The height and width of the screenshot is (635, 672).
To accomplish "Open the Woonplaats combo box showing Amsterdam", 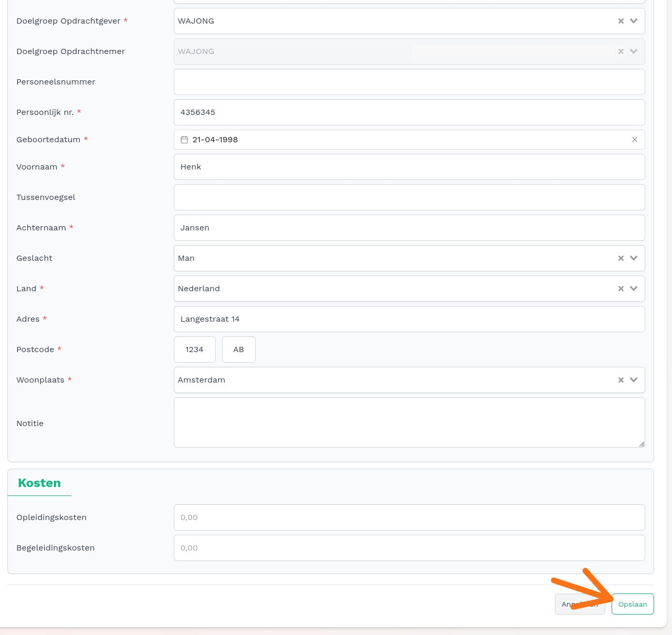I will (x=409, y=380).
